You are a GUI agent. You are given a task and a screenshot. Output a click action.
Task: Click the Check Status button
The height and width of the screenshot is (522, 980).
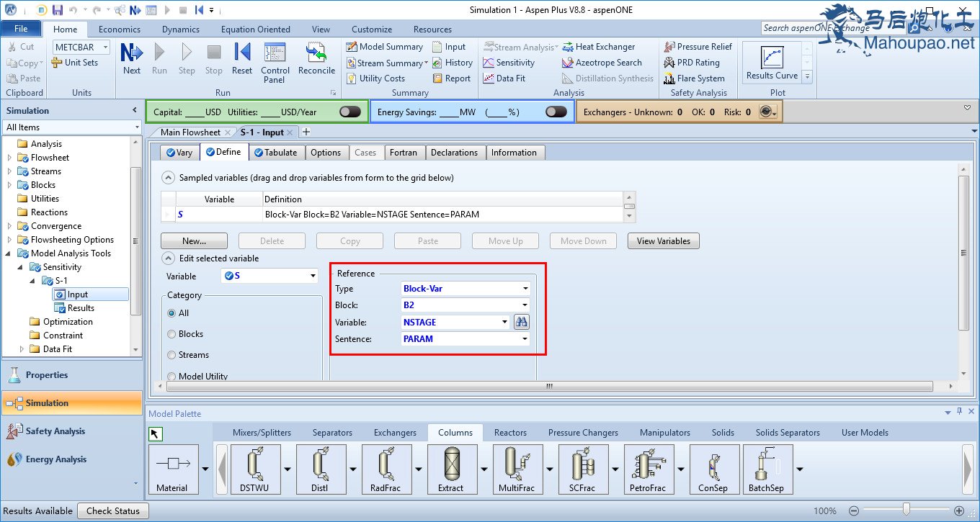point(113,511)
